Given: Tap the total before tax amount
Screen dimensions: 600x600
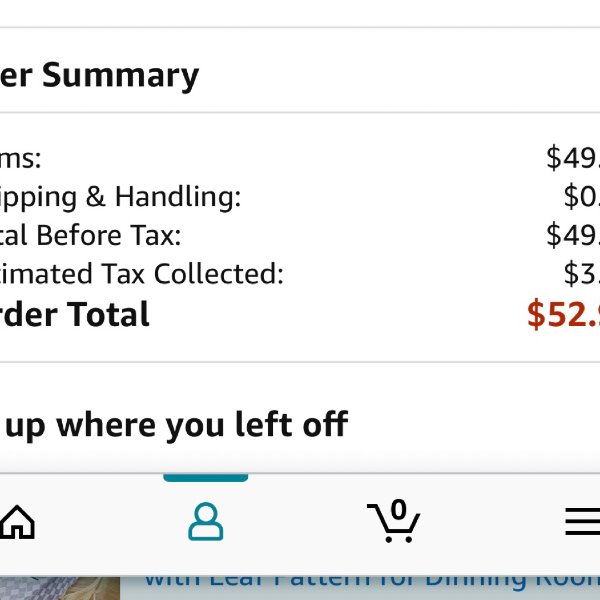Looking at the screenshot, I should tap(573, 235).
